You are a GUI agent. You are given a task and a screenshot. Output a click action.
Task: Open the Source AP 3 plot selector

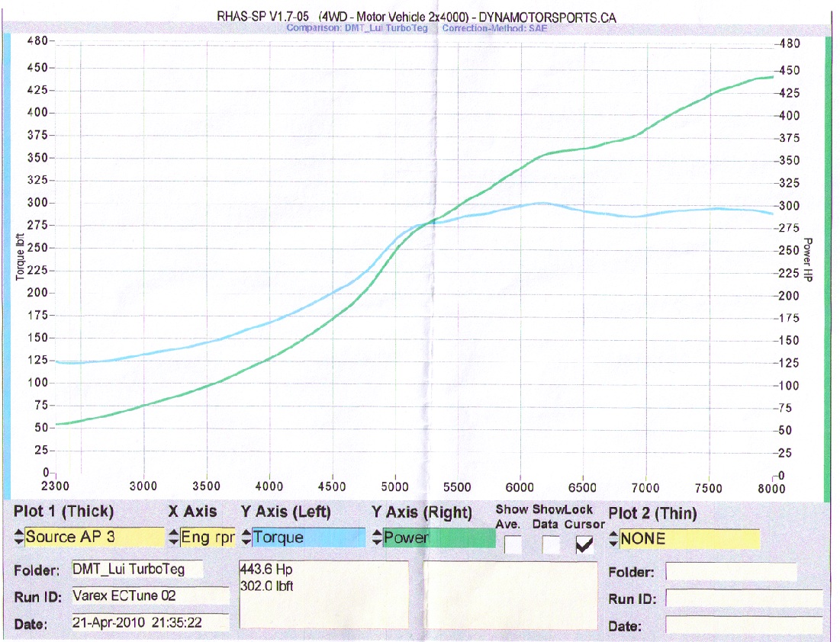pos(95,537)
